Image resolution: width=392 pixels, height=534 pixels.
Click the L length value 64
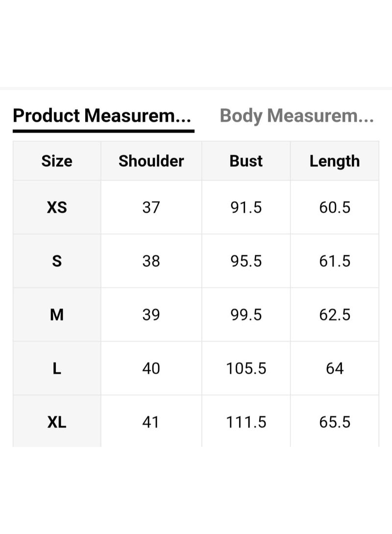[x=335, y=368]
